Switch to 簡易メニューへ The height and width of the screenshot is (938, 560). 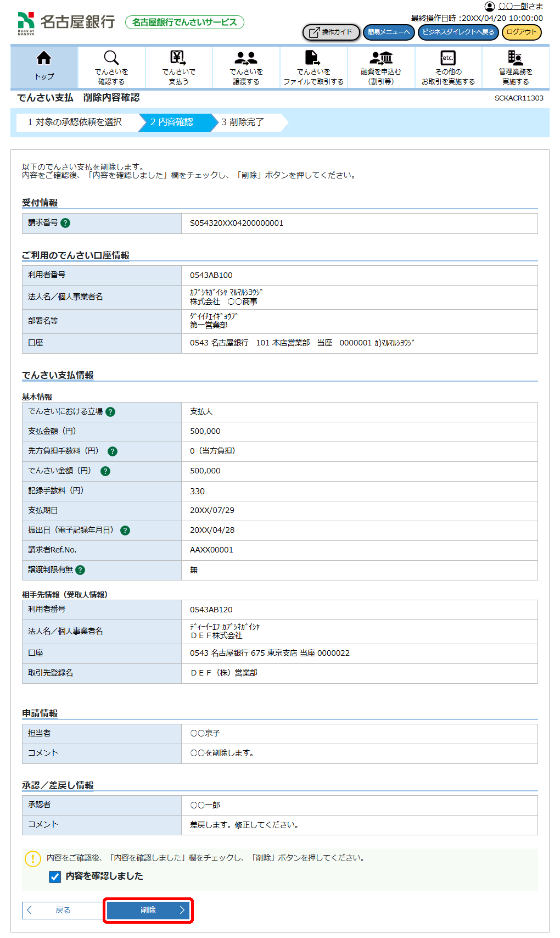click(389, 32)
